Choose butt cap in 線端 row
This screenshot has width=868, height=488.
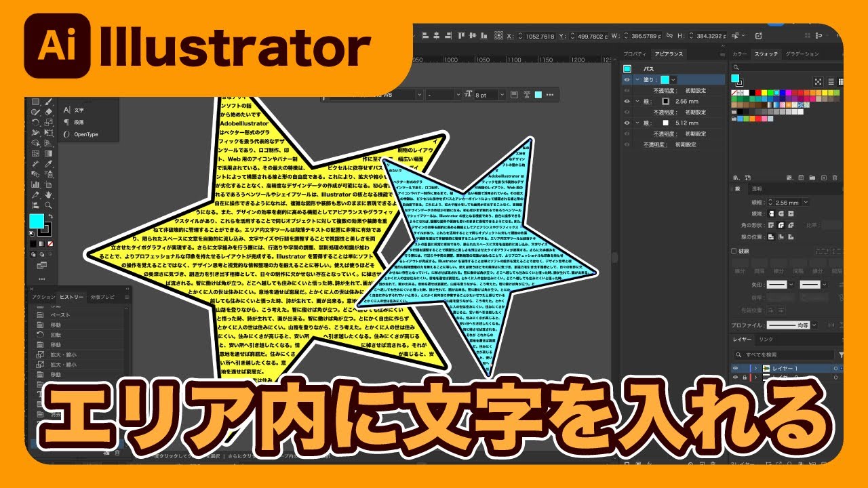(x=772, y=213)
